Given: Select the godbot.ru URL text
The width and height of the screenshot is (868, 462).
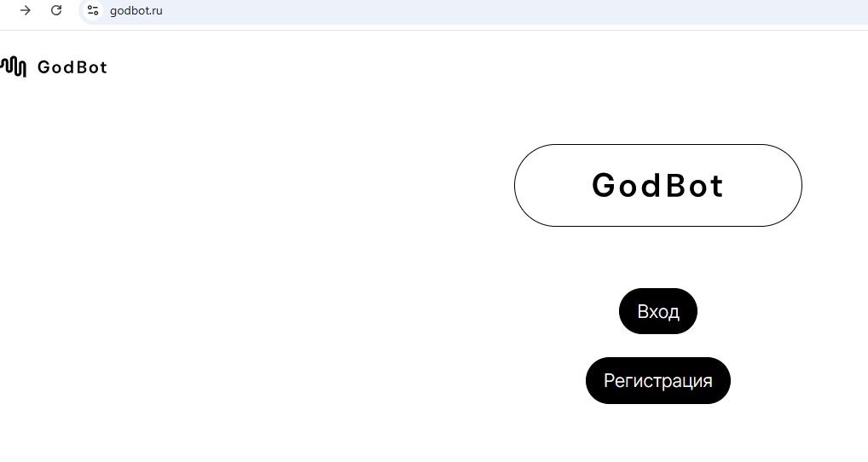Looking at the screenshot, I should pyautogui.click(x=136, y=10).
